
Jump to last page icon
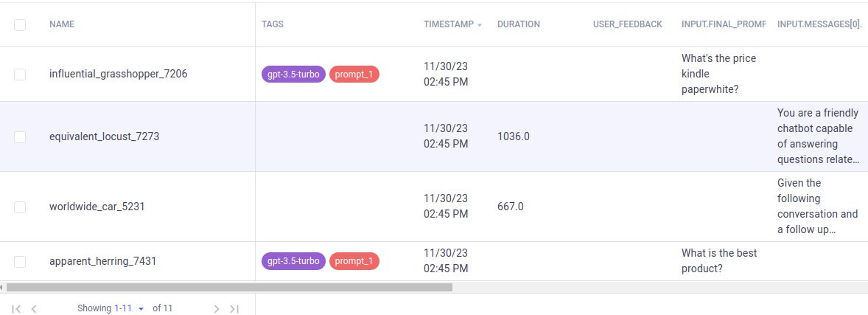point(234,308)
